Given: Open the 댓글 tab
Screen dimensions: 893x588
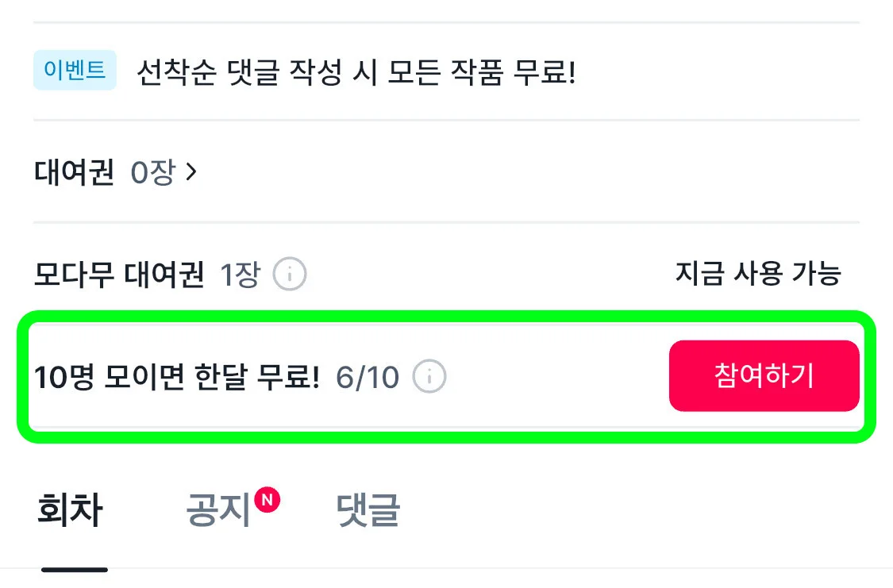Looking at the screenshot, I should [x=368, y=509].
